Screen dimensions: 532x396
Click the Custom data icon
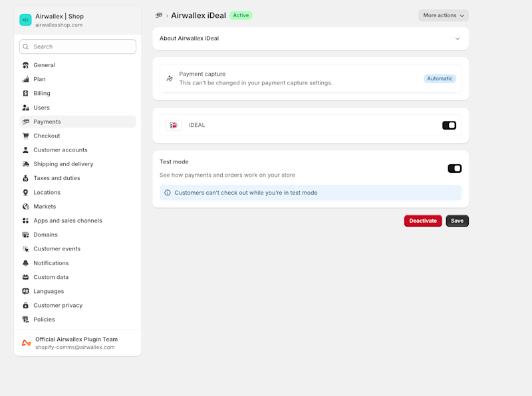point(25,277)
